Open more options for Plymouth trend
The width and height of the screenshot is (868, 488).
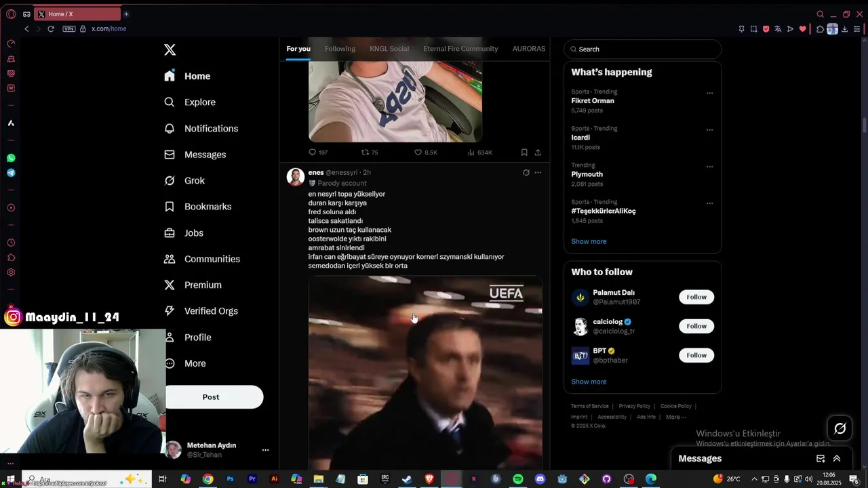(x=709, y=166)
